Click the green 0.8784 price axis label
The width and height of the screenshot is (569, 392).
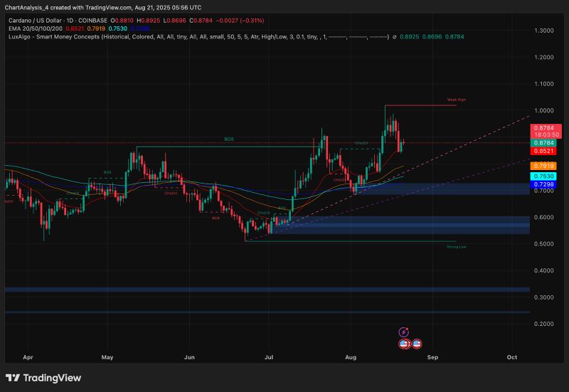point(547,142)
